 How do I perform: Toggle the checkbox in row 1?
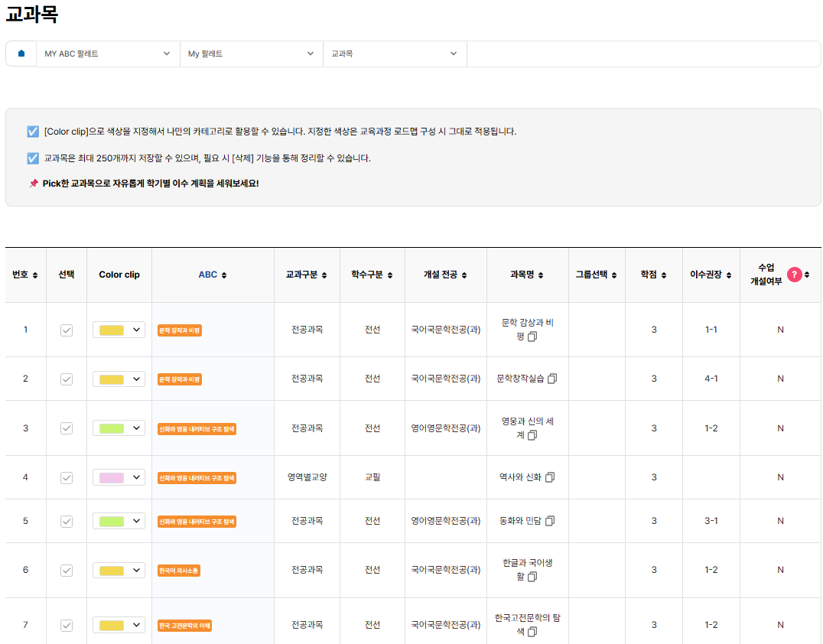(67, 330)
